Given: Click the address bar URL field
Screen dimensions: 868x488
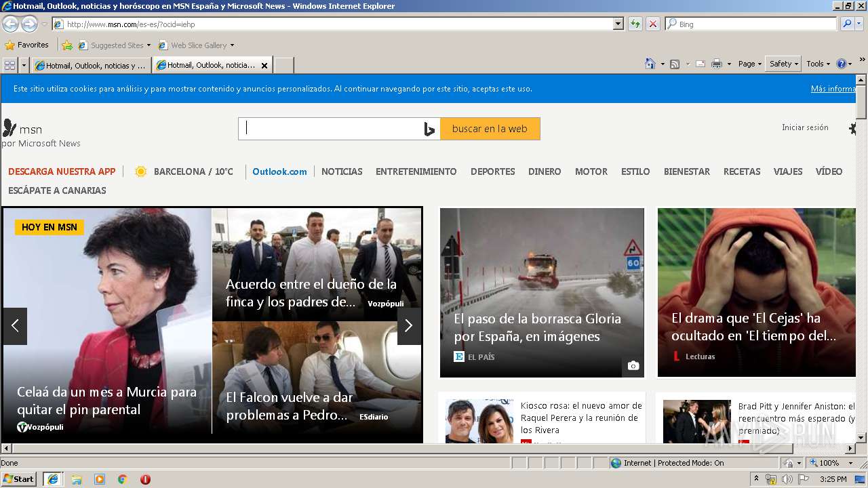Looking at the screenshot, I should pos(332,24).
